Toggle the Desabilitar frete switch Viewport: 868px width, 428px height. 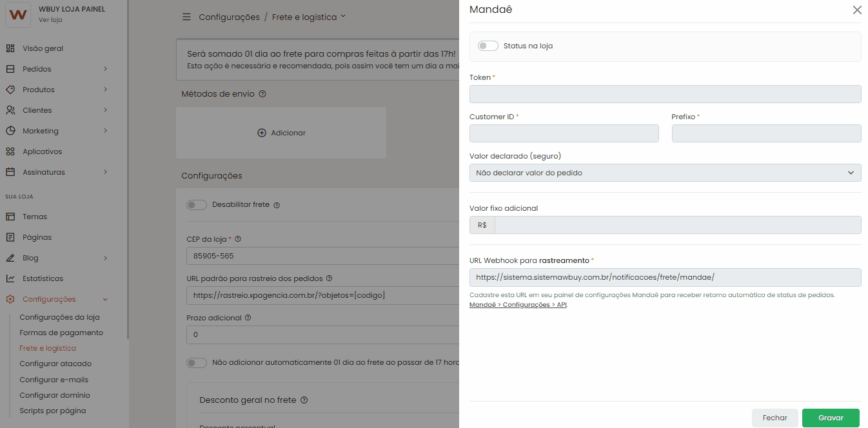(x=197, y=205)
